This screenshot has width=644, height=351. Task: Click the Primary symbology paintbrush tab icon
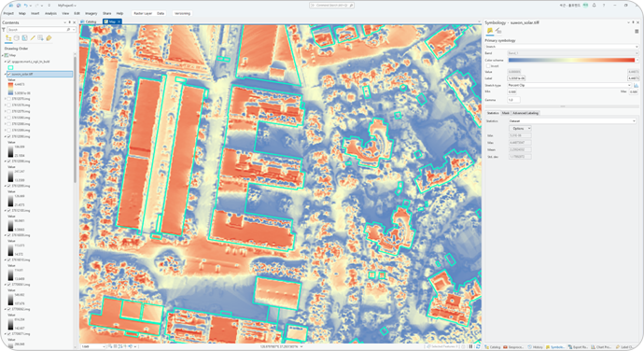490,31
